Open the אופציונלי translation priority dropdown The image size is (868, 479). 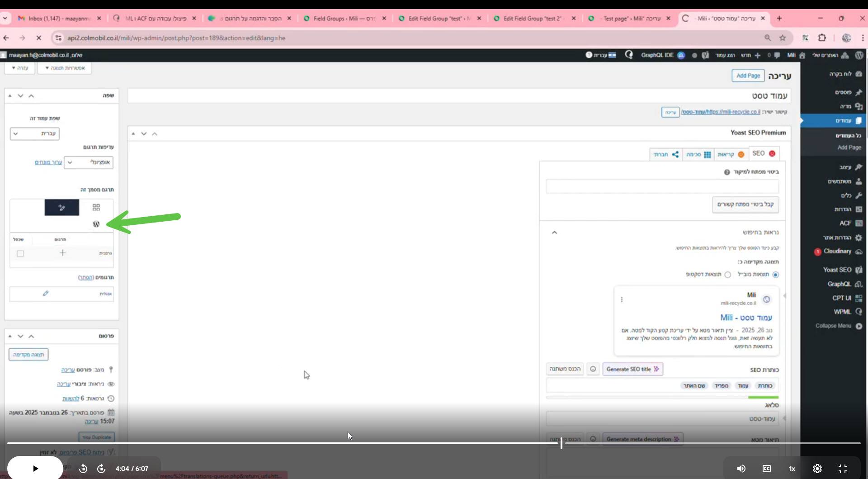[89, 162]
